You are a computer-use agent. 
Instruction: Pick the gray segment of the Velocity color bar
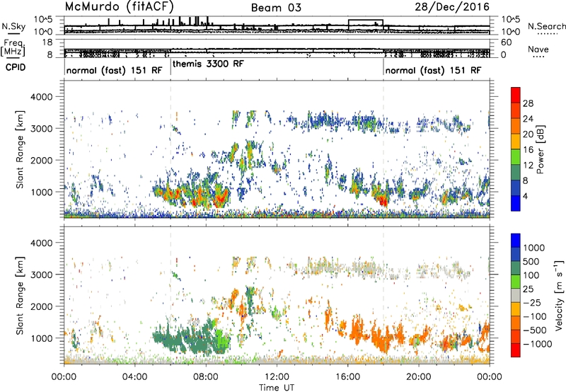tap(516, 295)
